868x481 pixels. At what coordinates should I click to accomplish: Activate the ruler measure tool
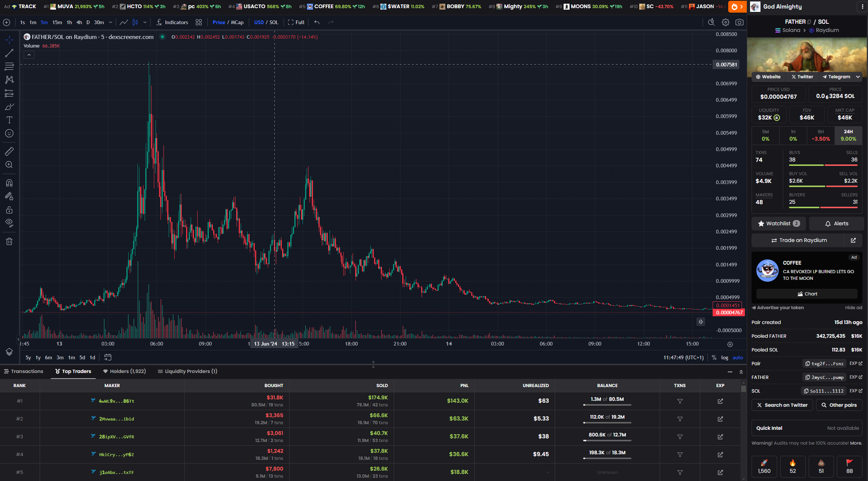click(9, 151)
